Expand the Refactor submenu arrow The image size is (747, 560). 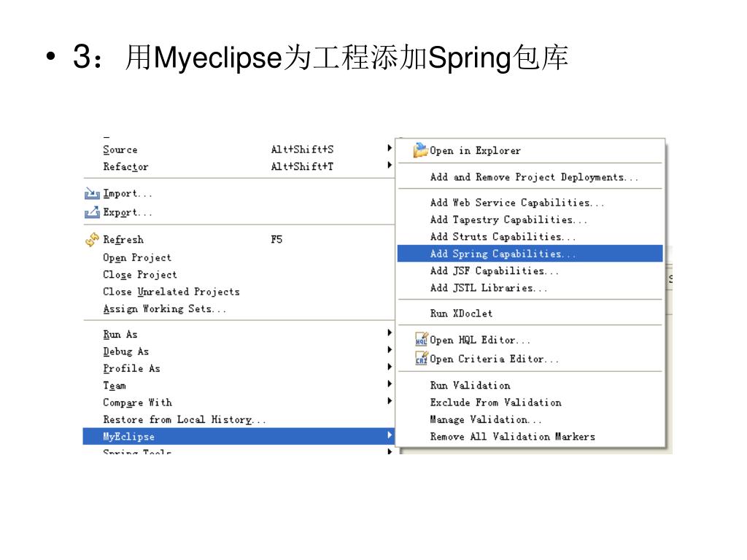(x=390, y=166)
